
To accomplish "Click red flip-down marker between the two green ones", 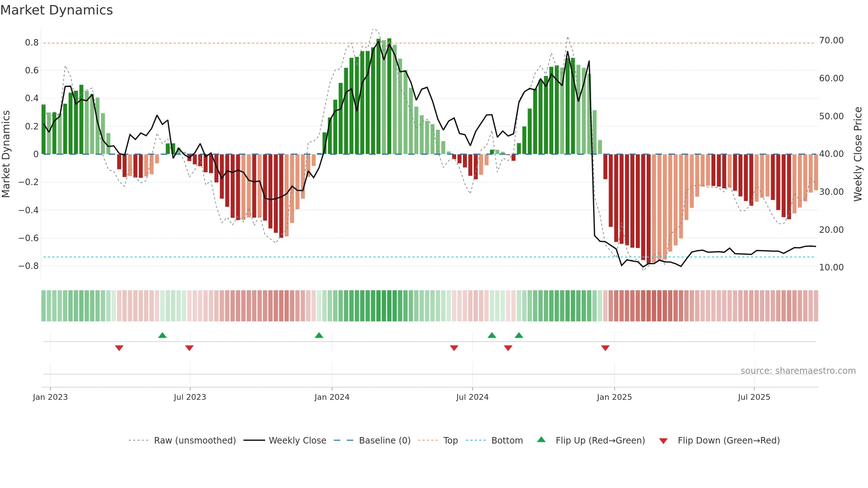I will 508,348.
